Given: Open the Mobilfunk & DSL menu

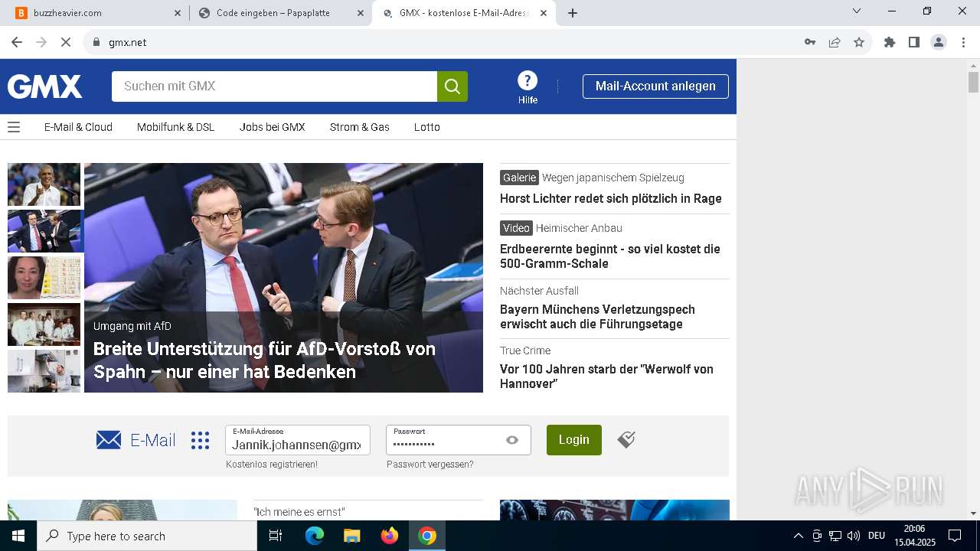Looking at the screenshot, I should [x=175, y=127].
